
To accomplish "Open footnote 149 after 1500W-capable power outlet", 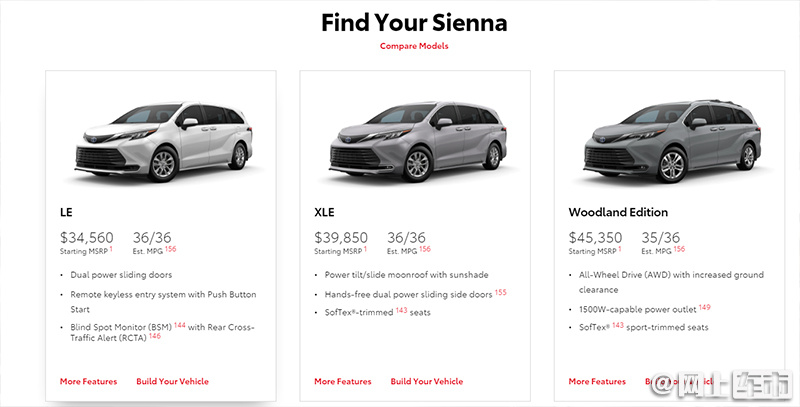I will point(705,308).
